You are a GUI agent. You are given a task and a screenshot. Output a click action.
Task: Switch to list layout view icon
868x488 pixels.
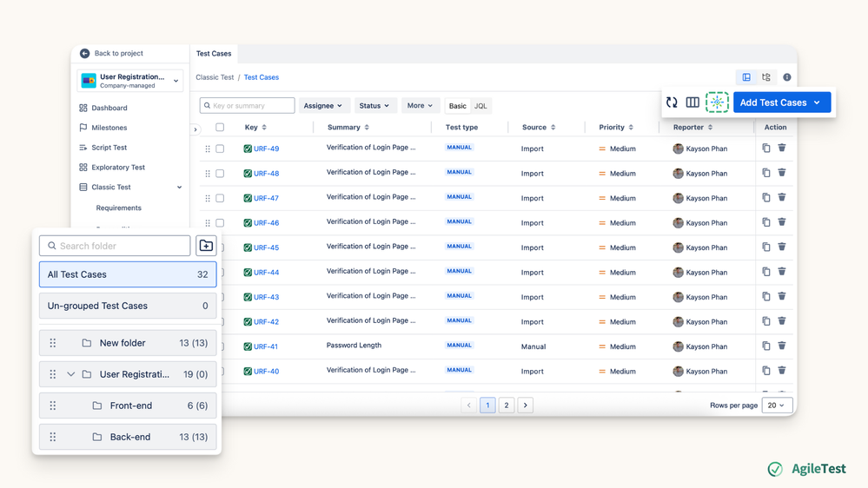tap(746, 77)
